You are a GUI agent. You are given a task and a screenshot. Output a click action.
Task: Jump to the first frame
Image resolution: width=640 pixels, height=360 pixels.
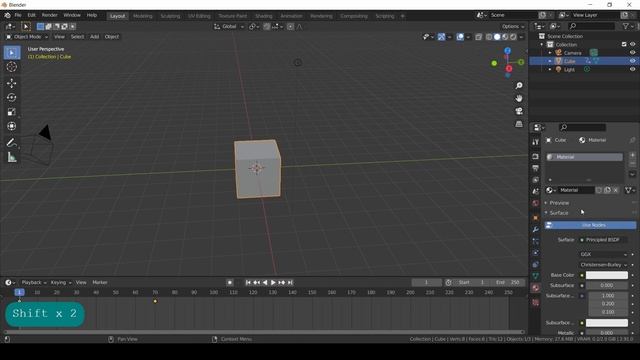248,282
